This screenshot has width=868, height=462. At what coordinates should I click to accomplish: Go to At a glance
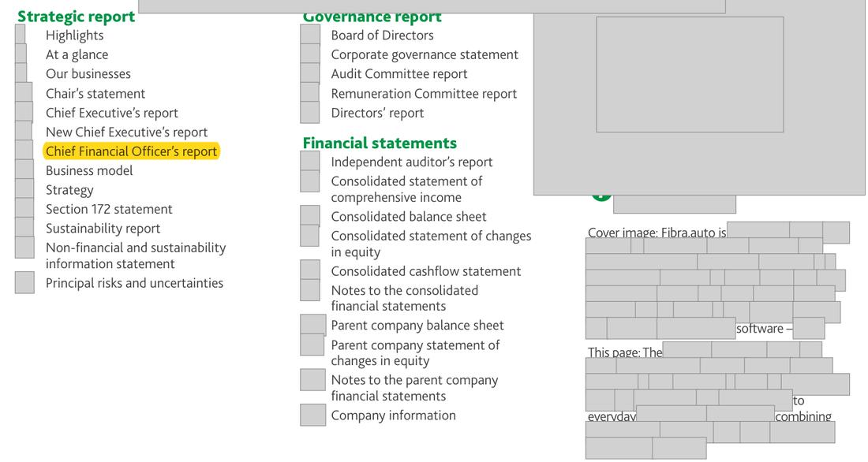pos(77,54)
